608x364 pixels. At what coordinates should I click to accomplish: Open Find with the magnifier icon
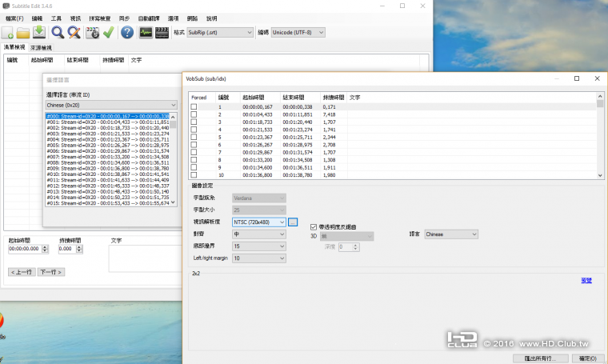[x=58, y=33]
